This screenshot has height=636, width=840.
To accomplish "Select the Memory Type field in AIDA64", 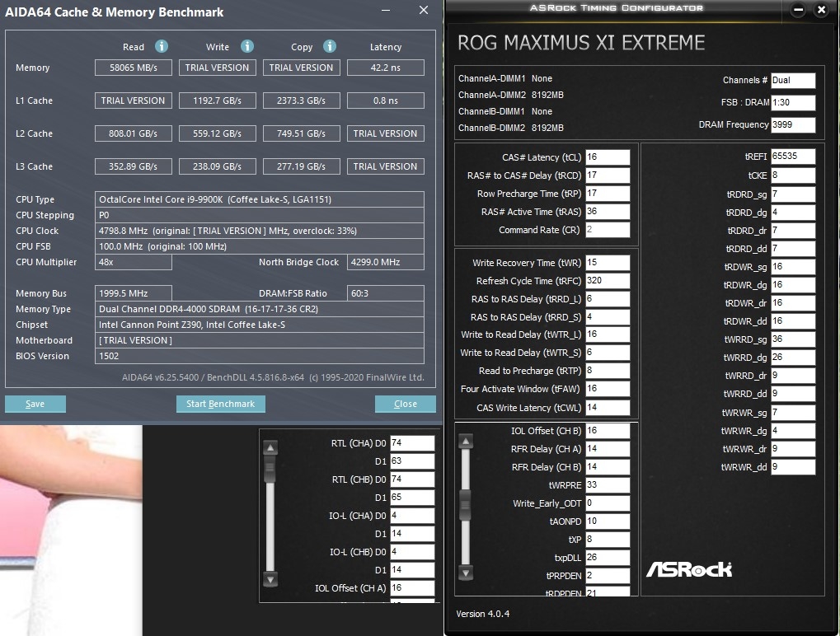I will [260, 309].
